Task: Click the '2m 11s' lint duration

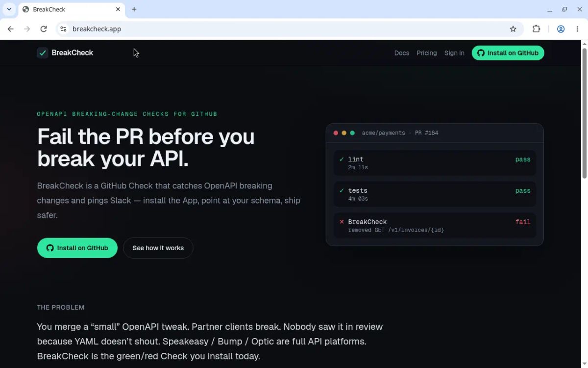Action: pos(358,167)
